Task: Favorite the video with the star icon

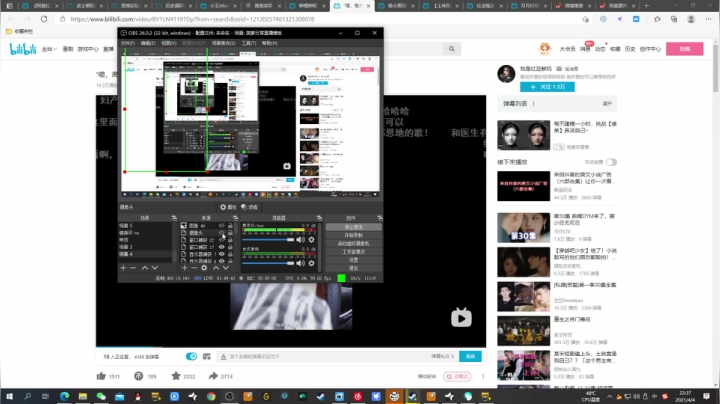Action: (x=176, y=376)
